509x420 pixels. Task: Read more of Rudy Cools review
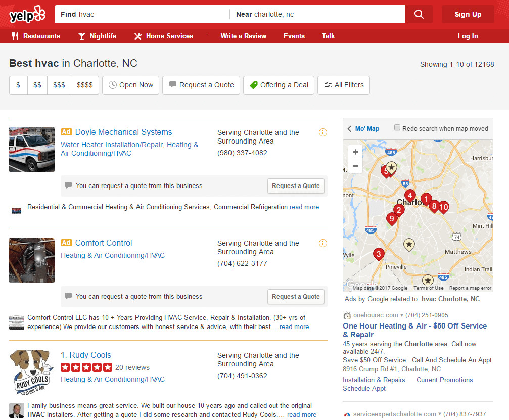(x=302, y=415)
